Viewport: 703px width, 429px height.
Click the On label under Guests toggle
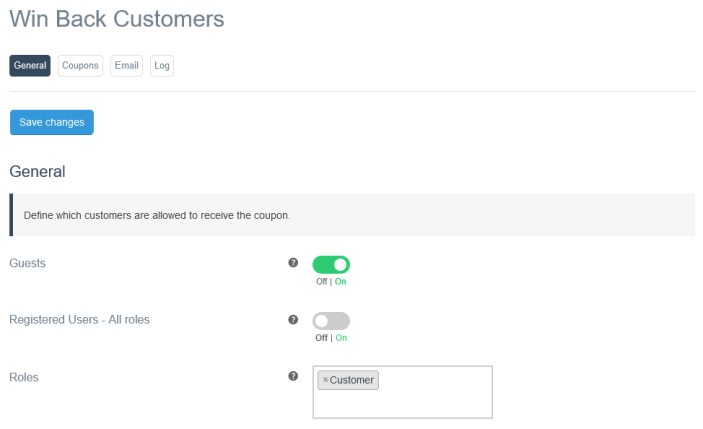coord(341,281)
